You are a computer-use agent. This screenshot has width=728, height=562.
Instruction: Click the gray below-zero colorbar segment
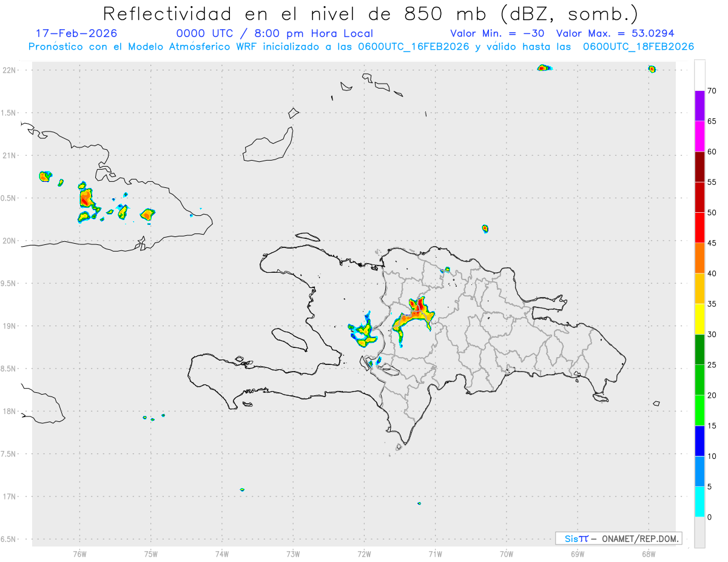point(699,532)
